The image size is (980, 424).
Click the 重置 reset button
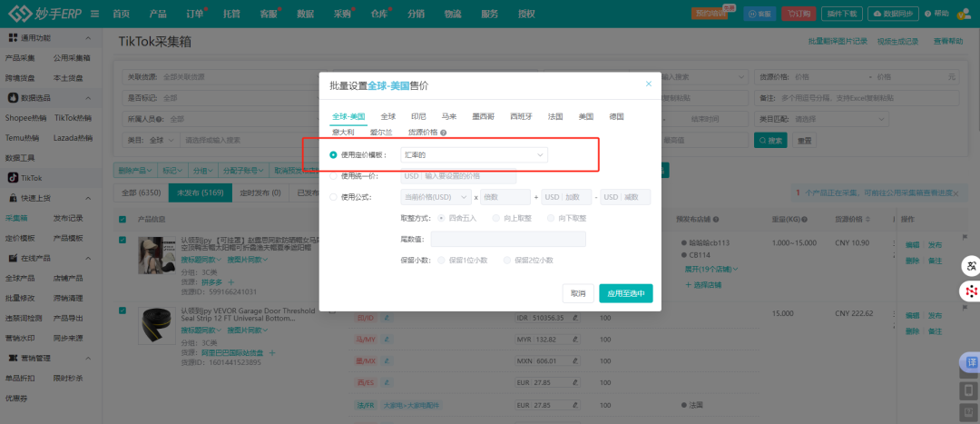click(x=804, y=141)
